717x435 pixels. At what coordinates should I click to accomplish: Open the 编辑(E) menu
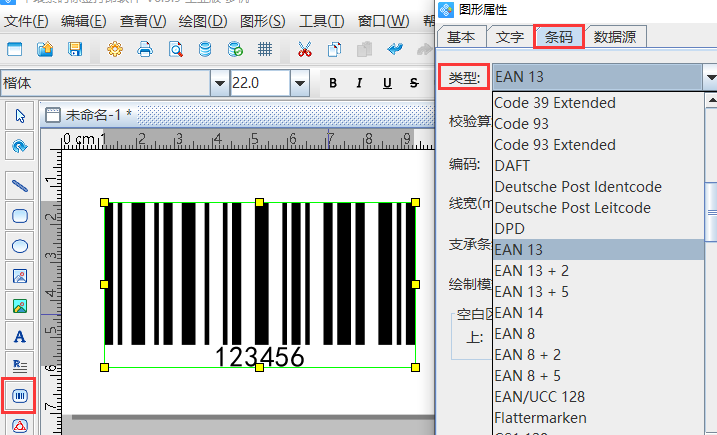(x=83, y=21)
